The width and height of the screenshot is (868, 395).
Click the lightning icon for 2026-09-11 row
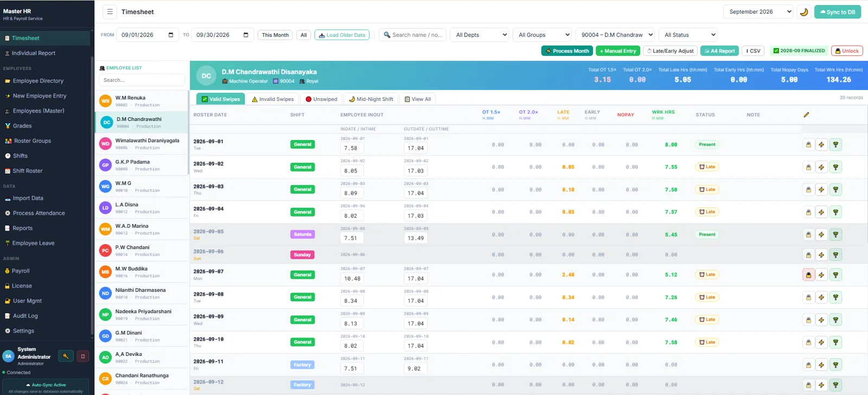(x=821, y=365)
